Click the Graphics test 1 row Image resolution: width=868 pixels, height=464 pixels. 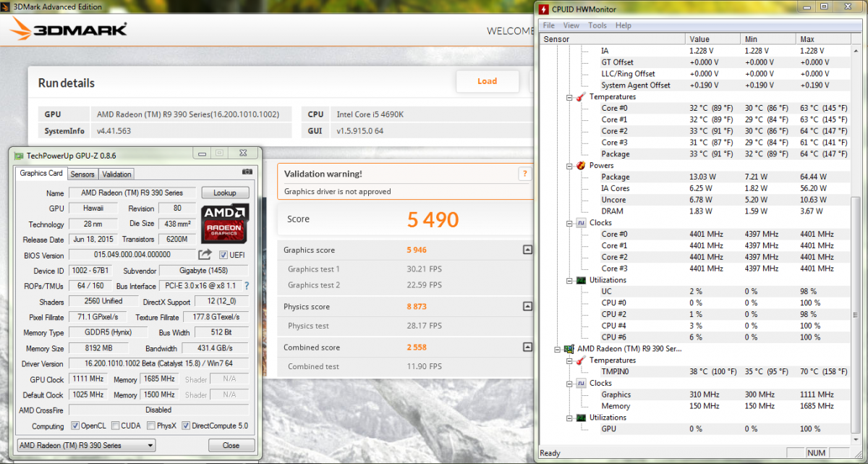click(405, 269)
